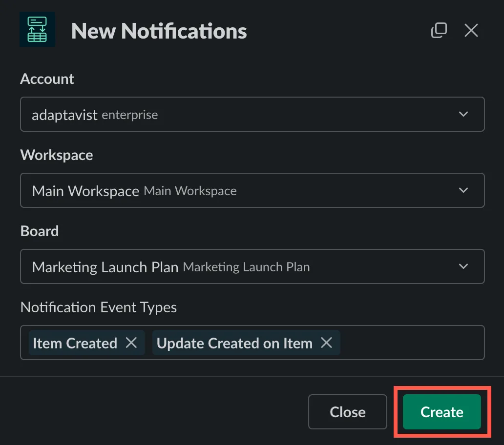This screenshot has width=504, height=445.
Task: Click the Notification Event Types label
Action: 98,307
